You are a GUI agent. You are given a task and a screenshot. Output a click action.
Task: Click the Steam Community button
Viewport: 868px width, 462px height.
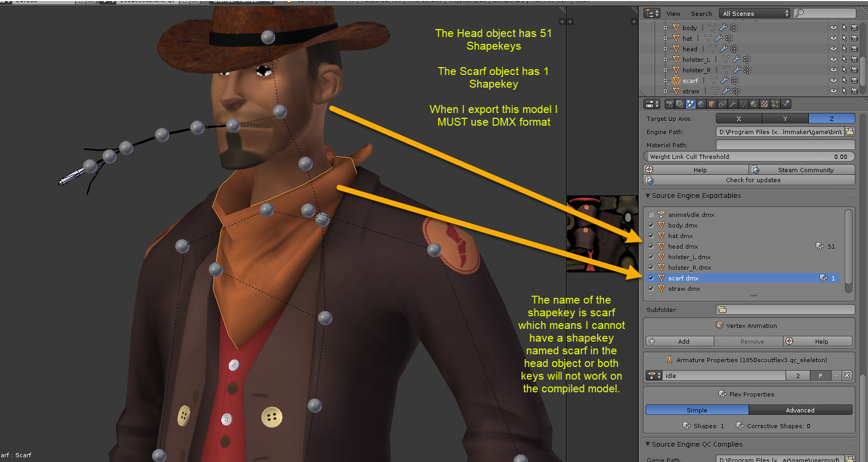(801, 170)
